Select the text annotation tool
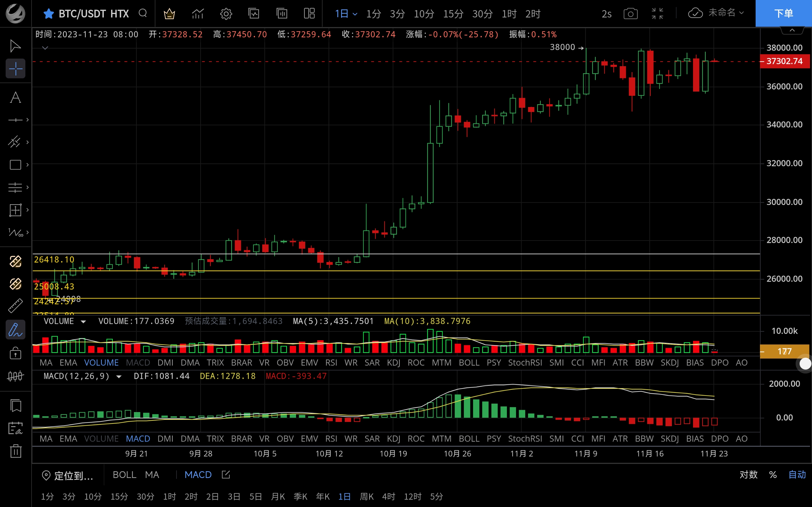The height and width of the screenshot is (507, 812). [x=15, y=97]
